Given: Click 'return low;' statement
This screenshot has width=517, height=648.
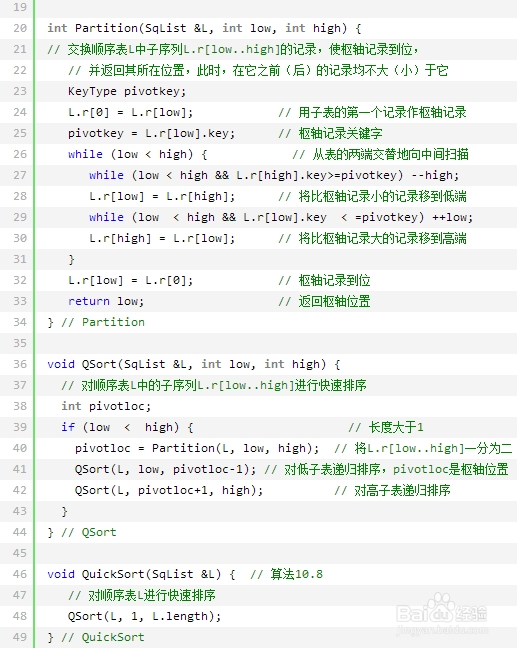Looking at the screenshot, I should tap(106, 301).
